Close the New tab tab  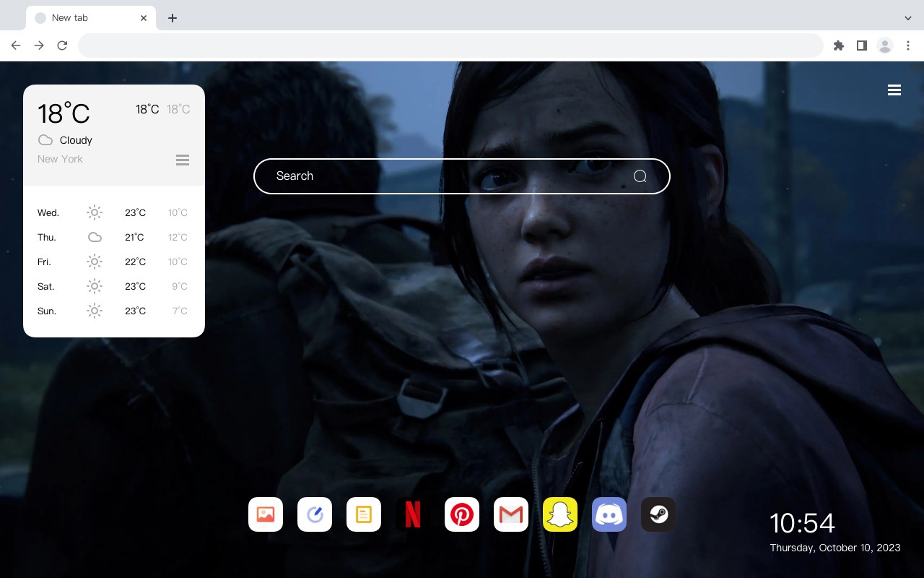pos(144,18)
